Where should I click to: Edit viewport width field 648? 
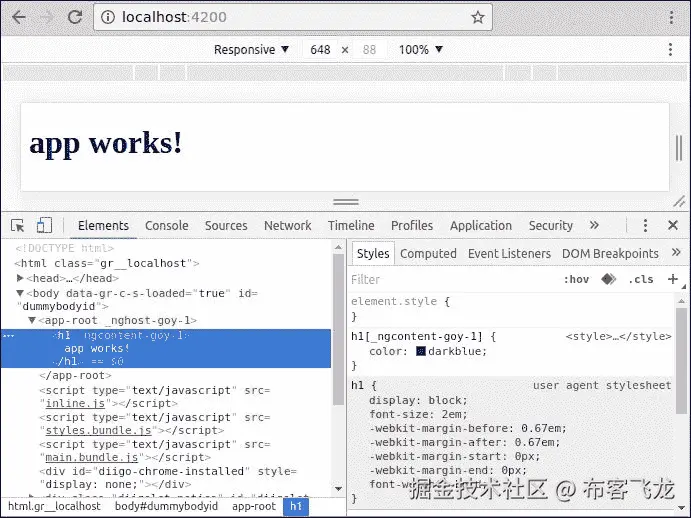[320, 49]
